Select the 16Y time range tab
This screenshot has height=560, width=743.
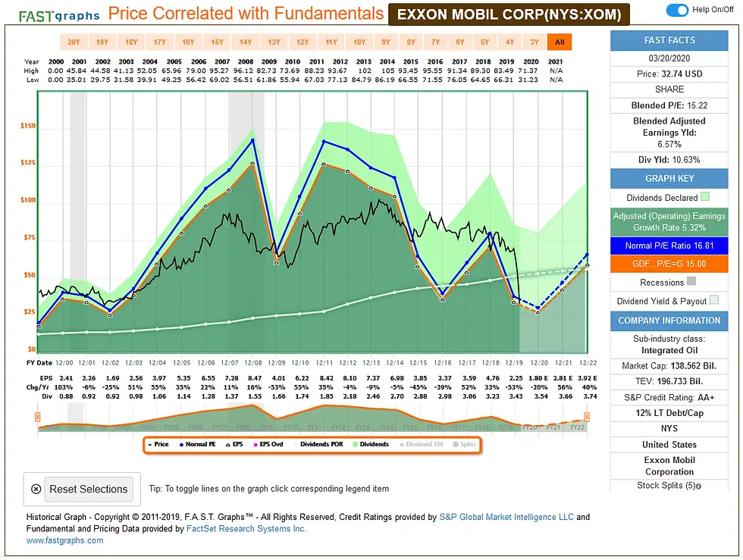point(188,42)
